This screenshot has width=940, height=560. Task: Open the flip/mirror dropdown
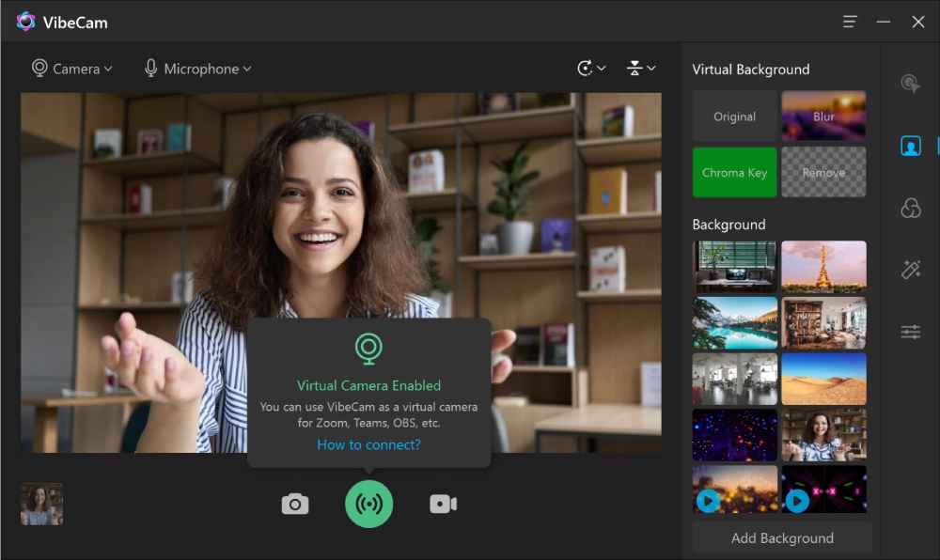[x=642, y=69]
